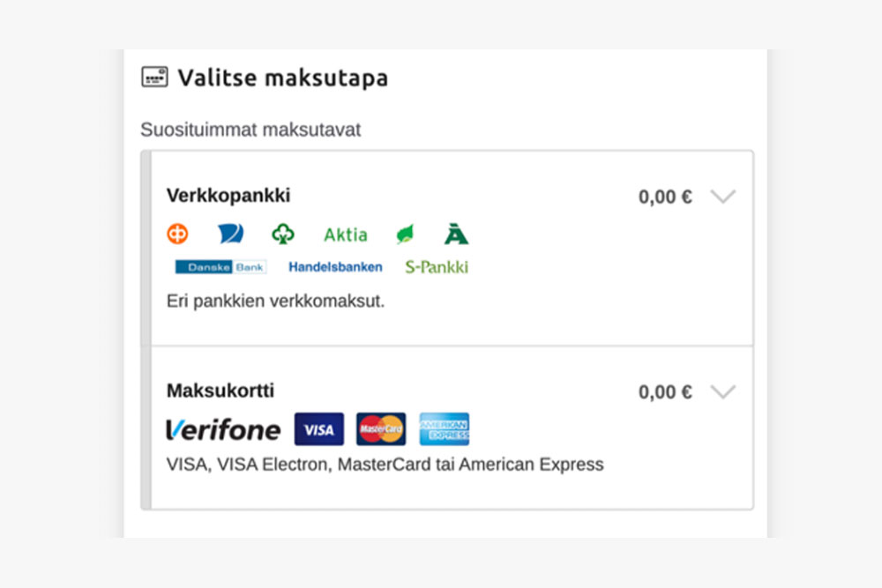Viewport: 882px width, 588px height.
Task: Choose the Nordea blue sail logo
Action: 230,234
